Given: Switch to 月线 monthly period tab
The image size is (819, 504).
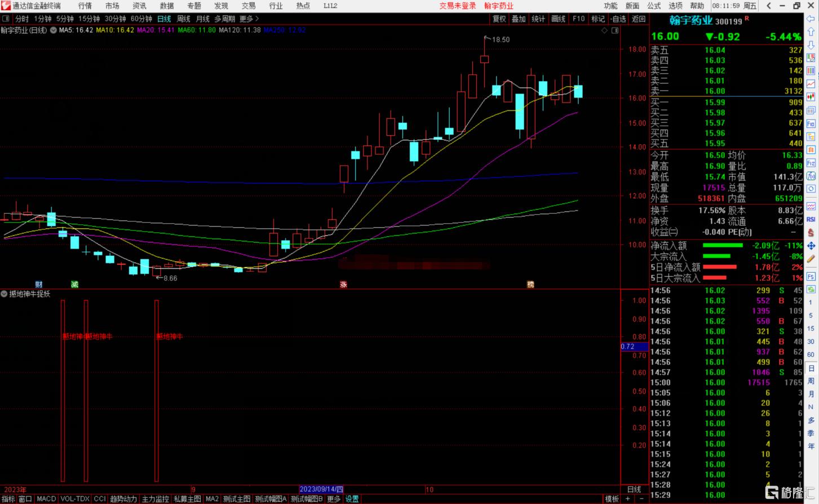Looking at the screenshot, I should click(x=203, y=19).
